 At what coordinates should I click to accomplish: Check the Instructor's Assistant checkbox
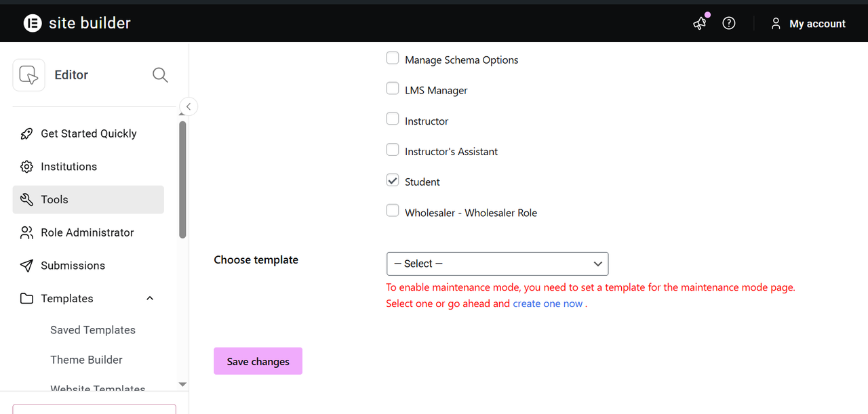393,150
